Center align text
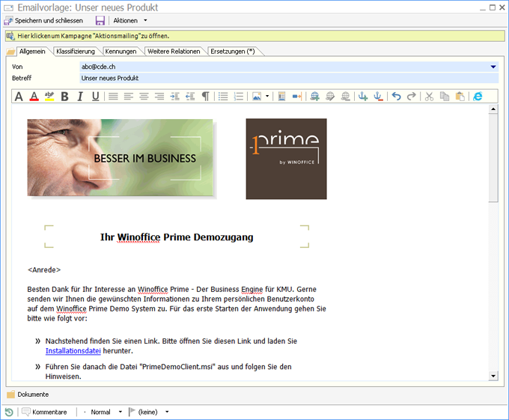 pos(144,97)
